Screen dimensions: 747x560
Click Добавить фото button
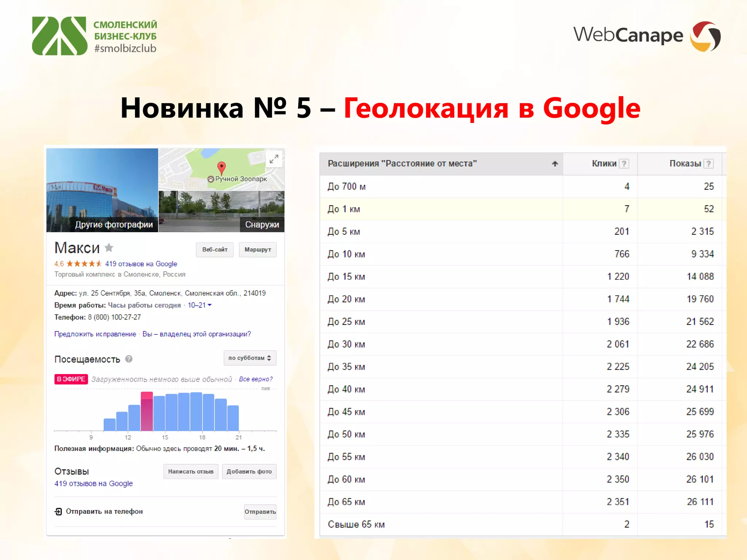pyautogui.click(x=249, y=471)
